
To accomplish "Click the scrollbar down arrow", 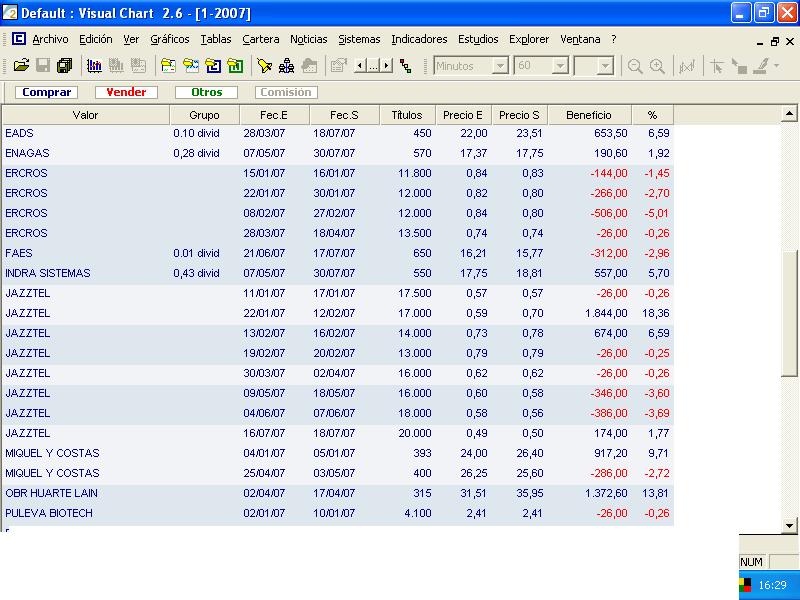I will (x=789, y=525).
